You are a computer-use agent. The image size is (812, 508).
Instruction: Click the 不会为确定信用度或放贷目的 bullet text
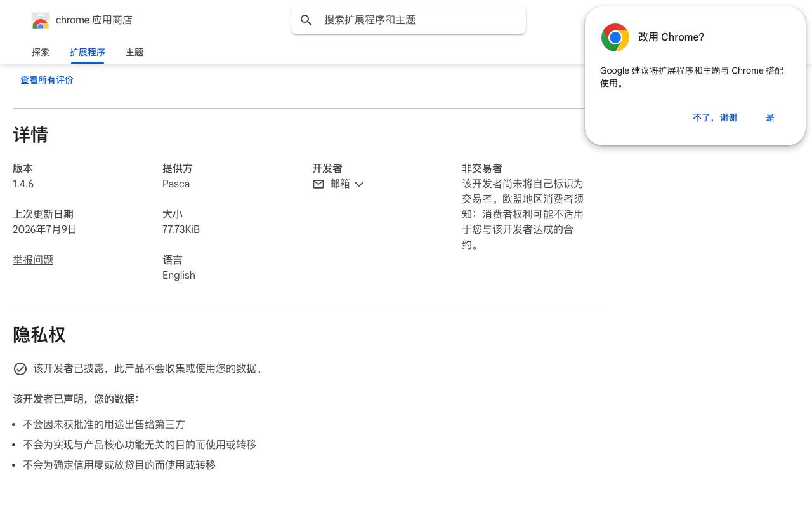point(119,465)
